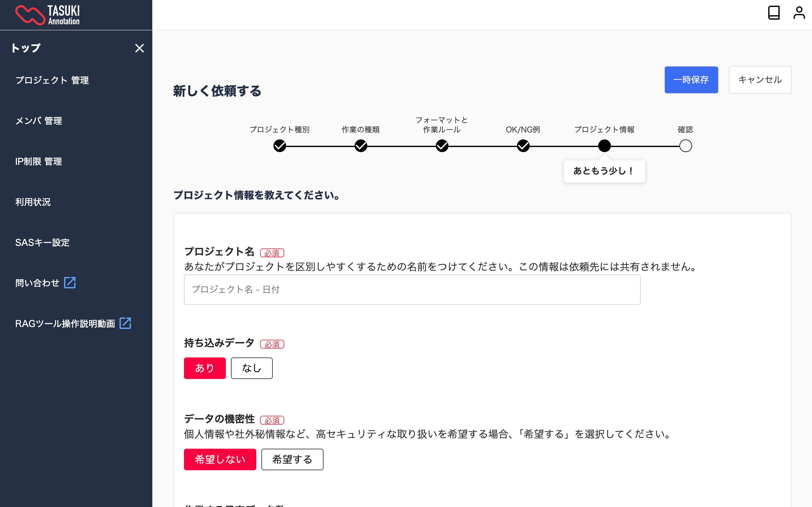Select あり for 持ち込みデータ
Viewport: 812px width, 507px height.
[x=205, y=368]
